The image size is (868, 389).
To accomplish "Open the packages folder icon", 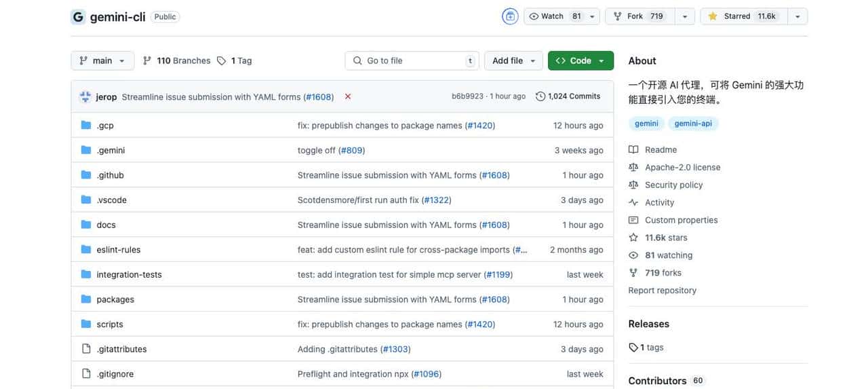I will pyautogui.click(x=86, y=299).
